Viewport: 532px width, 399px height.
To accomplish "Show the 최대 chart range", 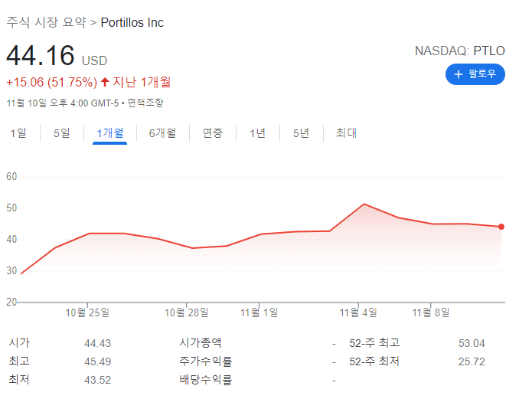I will click(347, 132).
